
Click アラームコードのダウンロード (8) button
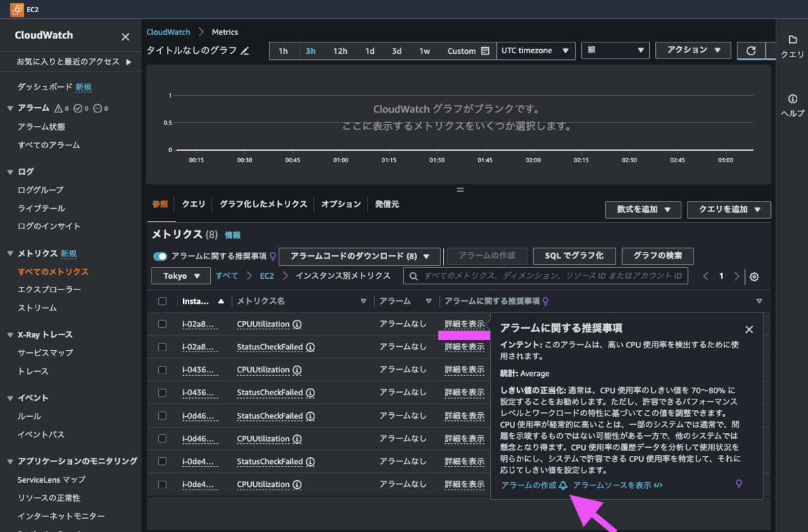(360, 257)
